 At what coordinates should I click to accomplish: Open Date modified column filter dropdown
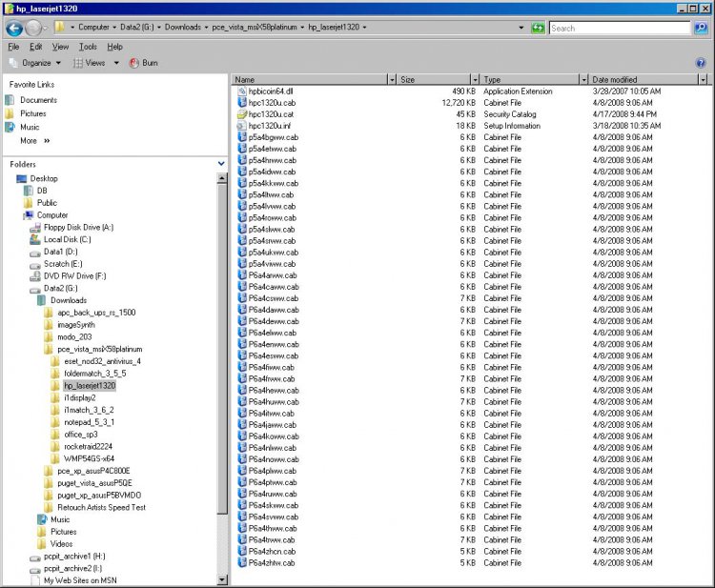pyautogui.click(x=704, y=80)
